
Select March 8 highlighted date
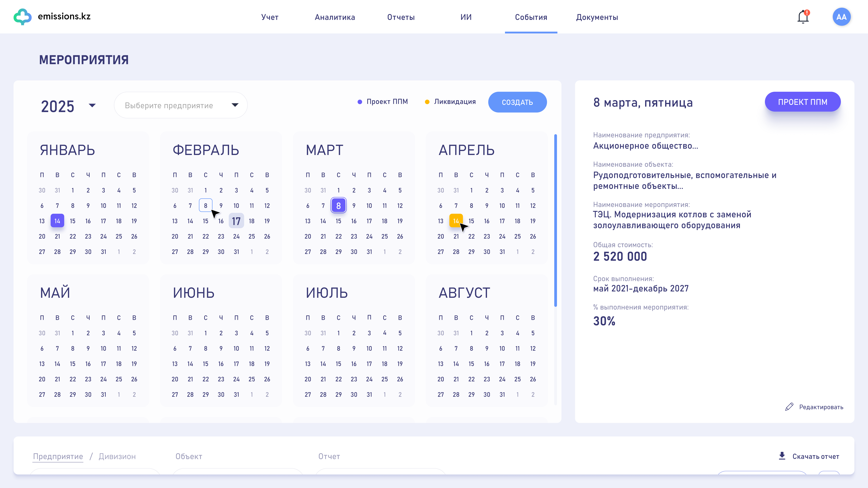click(x=338, y=205)
